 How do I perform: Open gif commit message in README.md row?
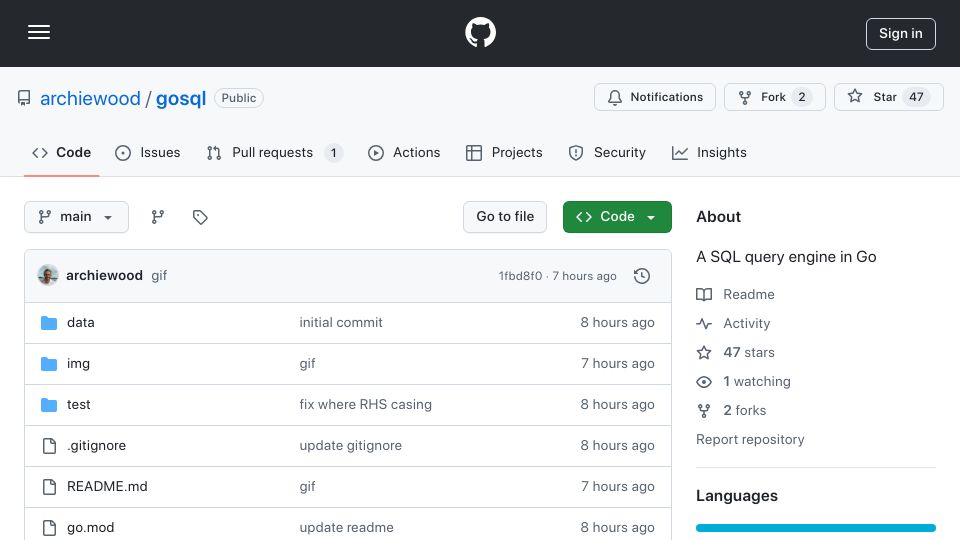coord(307,487)
